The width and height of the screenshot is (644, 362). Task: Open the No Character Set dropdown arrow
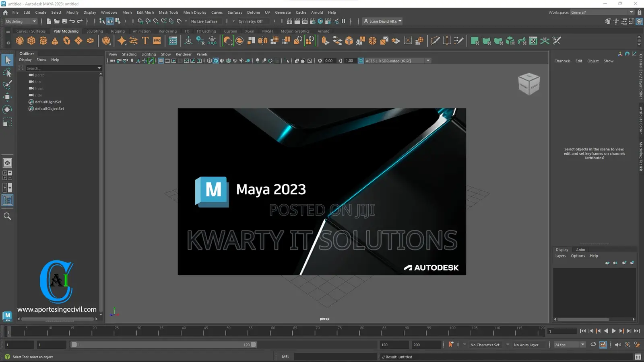tap(464, 345)
